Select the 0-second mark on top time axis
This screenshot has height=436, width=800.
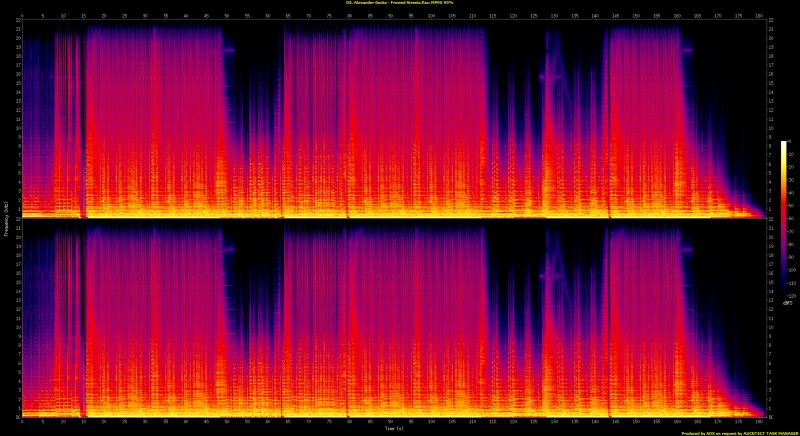(21, 16)
